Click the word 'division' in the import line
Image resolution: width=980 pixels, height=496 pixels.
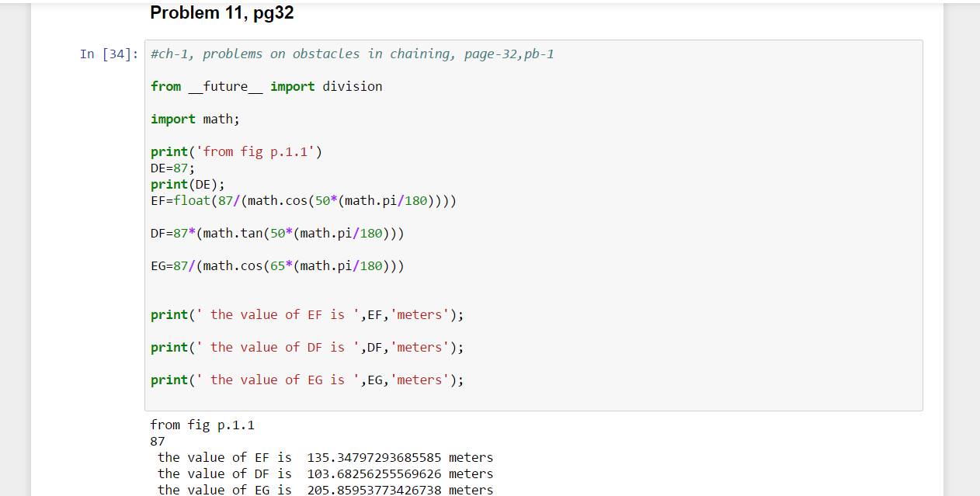pyautogui.click(x=353, y=87)
